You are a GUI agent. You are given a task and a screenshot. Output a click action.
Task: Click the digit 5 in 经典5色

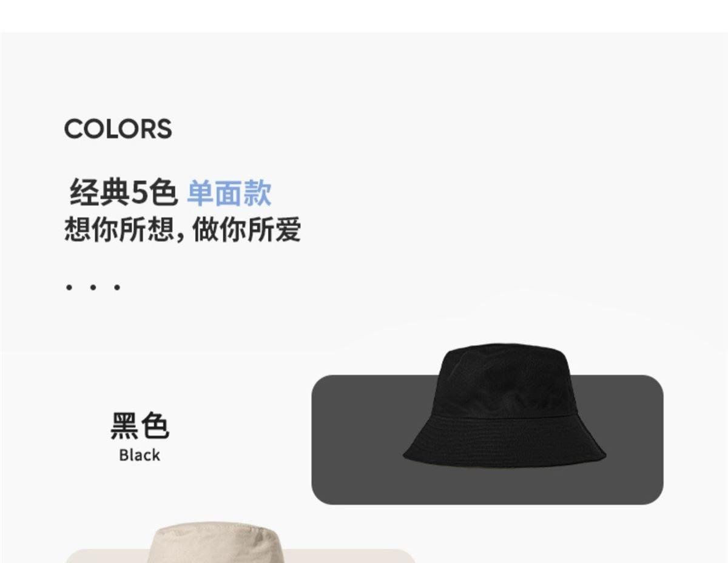point(140,194)
